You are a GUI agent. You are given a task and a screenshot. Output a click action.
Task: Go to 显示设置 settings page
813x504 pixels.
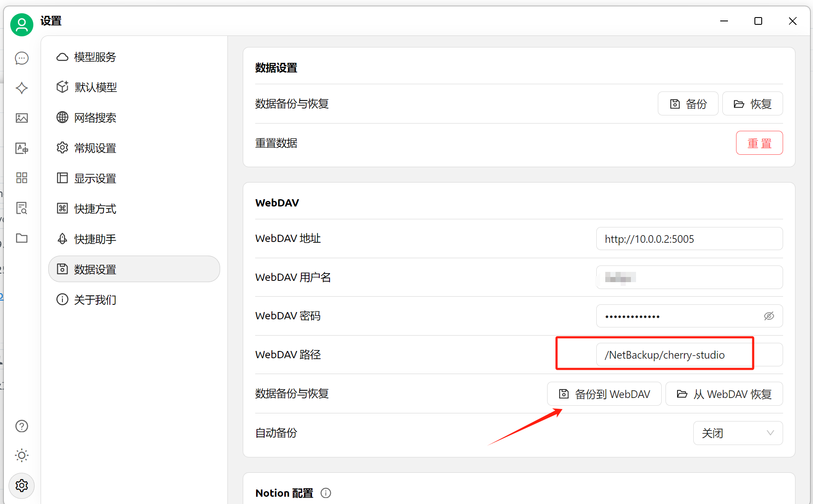coord(95,178)
